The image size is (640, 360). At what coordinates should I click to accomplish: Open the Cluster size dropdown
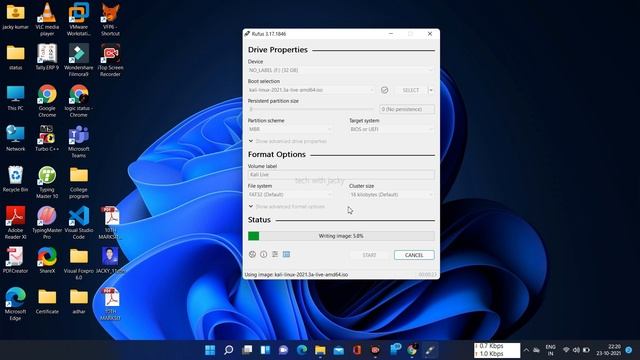tap(392, 195)
